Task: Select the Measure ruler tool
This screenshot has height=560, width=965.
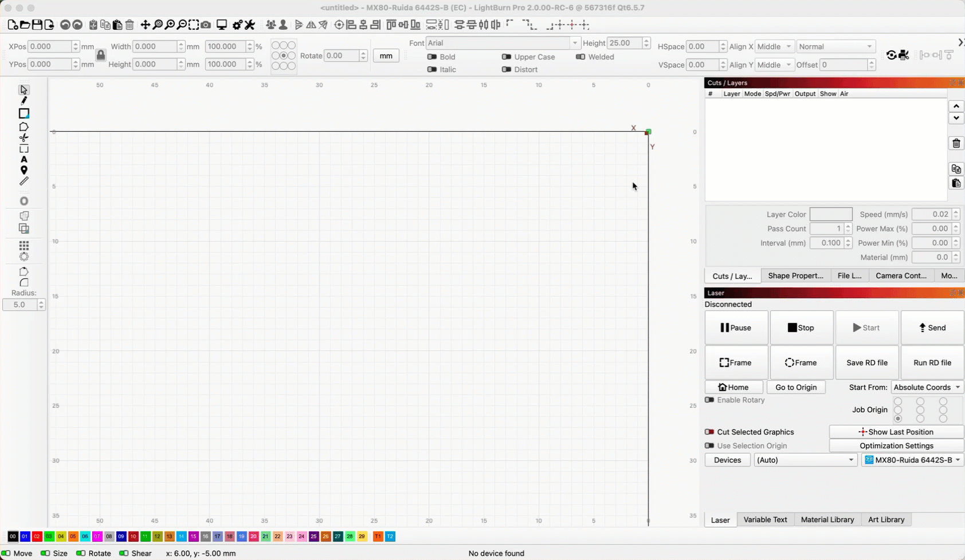Action: 23,181
